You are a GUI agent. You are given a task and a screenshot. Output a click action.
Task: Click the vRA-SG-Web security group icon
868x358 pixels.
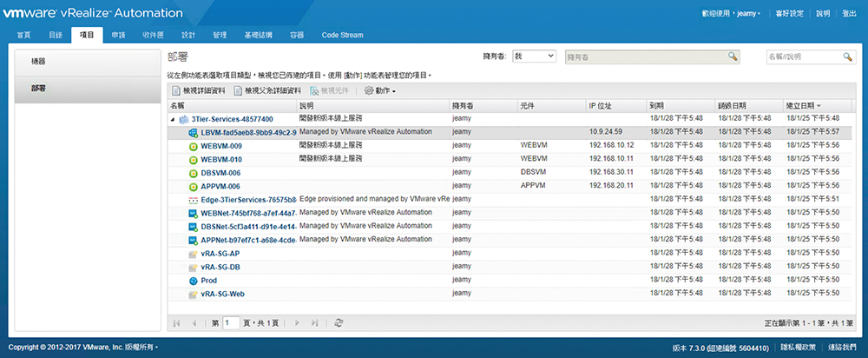(x=194, y=294)
